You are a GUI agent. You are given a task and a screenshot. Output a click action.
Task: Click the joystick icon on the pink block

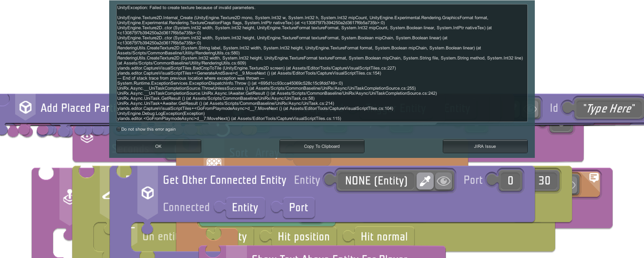coord(69,197)
